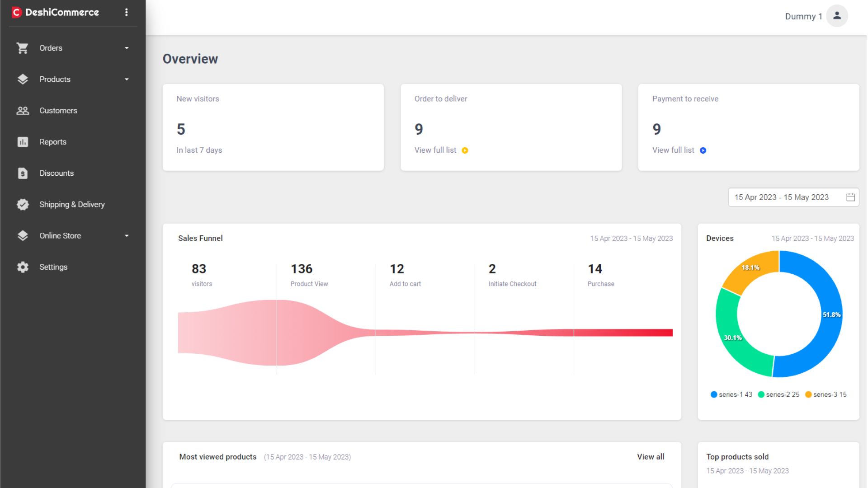
Task: Click the Reports bar chart icon
Action: click(23, 142)
